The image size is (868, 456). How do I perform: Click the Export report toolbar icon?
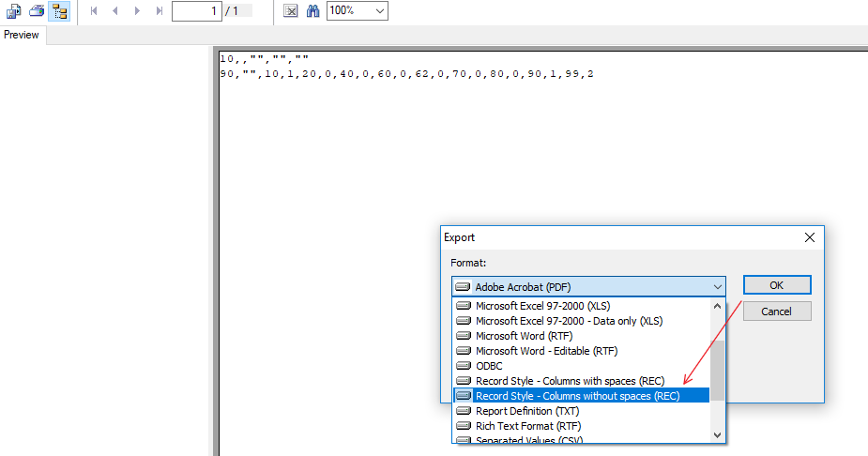14,11
